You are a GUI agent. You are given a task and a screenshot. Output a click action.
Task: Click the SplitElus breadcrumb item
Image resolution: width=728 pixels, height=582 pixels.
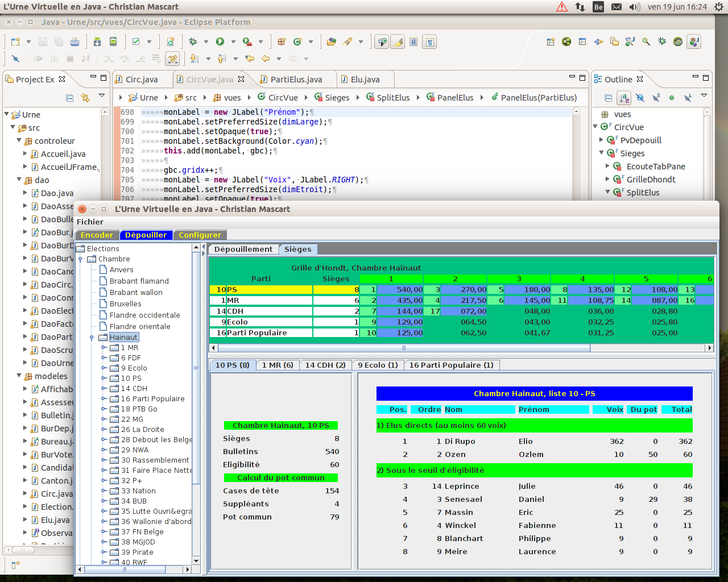click(388, 97)
